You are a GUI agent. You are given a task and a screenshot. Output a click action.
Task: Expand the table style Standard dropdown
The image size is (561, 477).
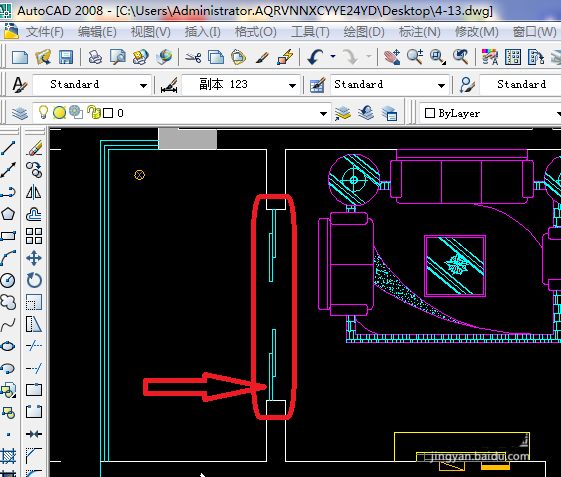click(441, 86)
